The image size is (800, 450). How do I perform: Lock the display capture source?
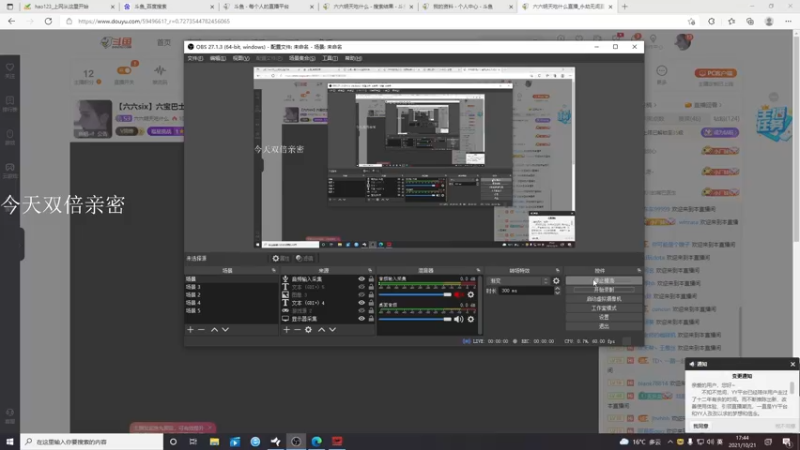371,318
